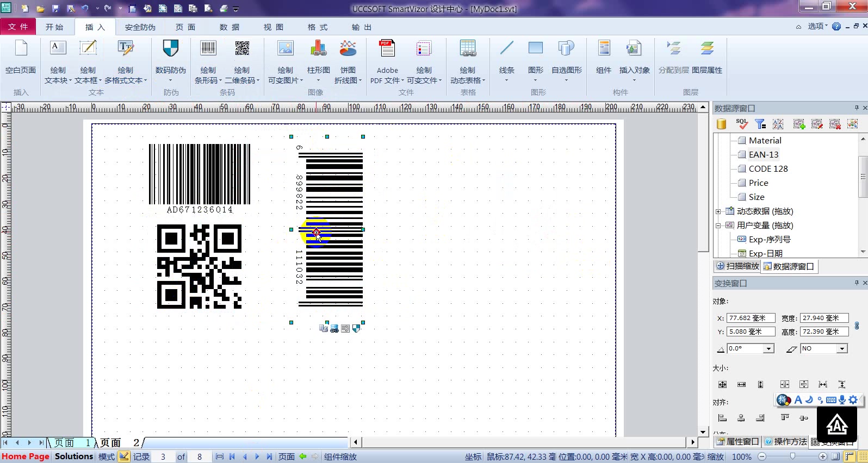Image resolution: width=868 pixels, height=463 pixels.
Task: Click the delete variable icon with red X
Action: 835,124
